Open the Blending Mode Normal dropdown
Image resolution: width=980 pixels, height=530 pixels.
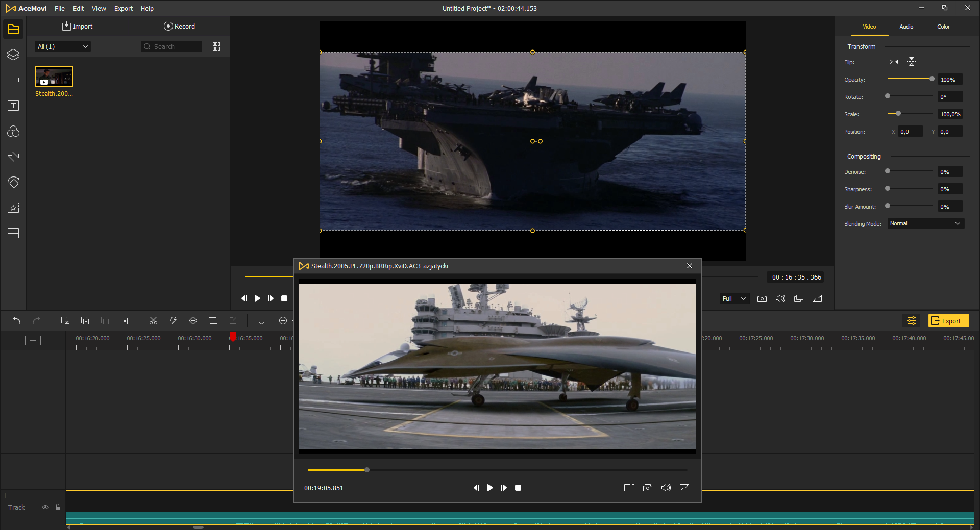pyautogui.click(x=926, y=224)
